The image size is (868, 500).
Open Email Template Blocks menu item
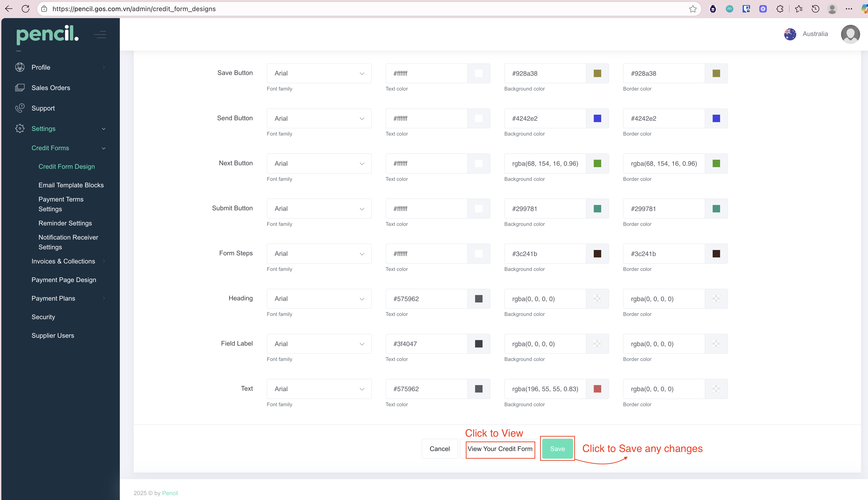pyautogui.click(x=71, y=185)
